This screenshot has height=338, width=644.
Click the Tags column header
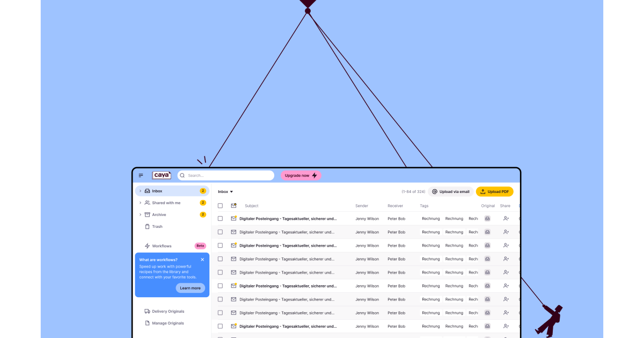(424, 206)
